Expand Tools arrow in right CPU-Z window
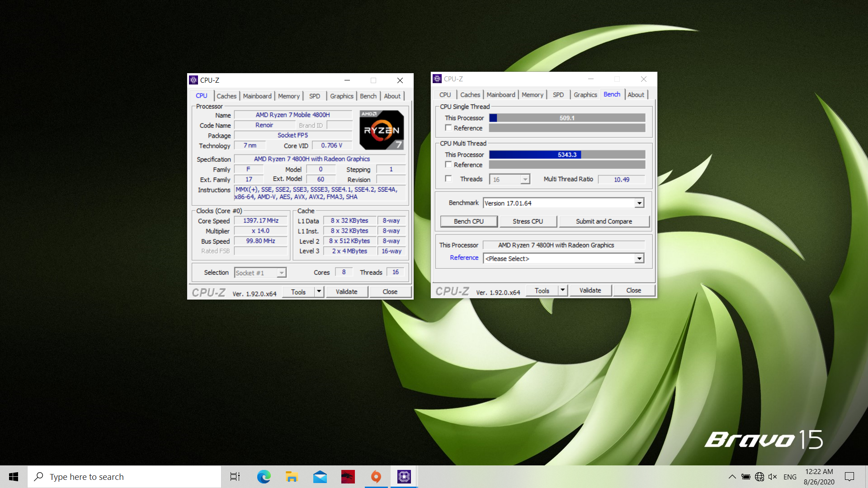The image size is (868, 488). [563, 290]
